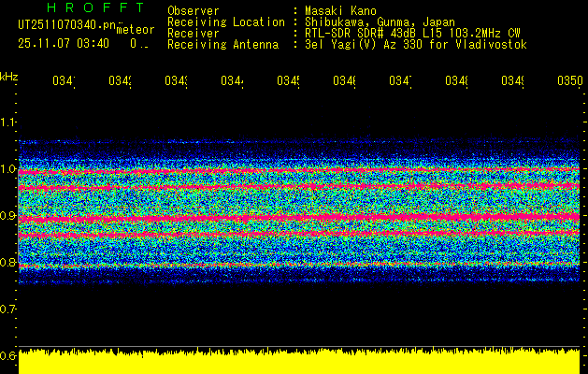Select receiver text RTL-SDR SDR# 43dB
The height and width of the screenshot is (374, 588).
point(361,34)
